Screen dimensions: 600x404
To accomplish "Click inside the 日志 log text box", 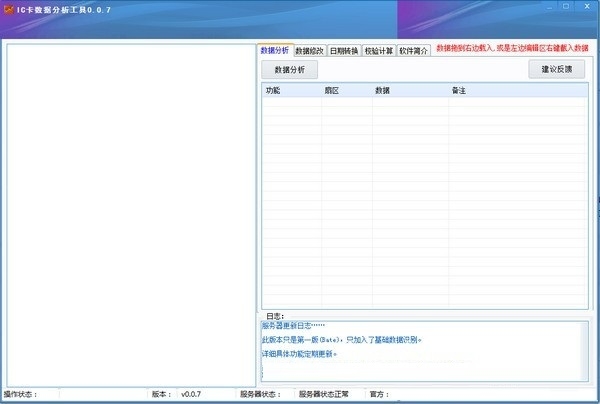I will click(x=421, y=351).
